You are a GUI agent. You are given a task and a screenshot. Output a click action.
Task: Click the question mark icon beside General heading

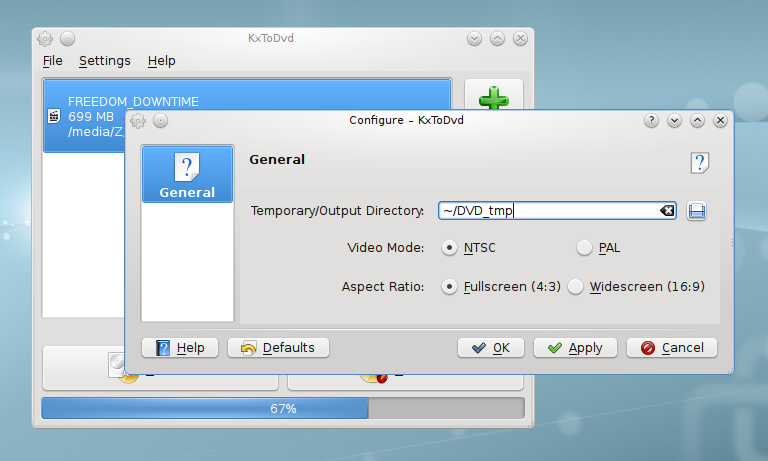[699, 163]
